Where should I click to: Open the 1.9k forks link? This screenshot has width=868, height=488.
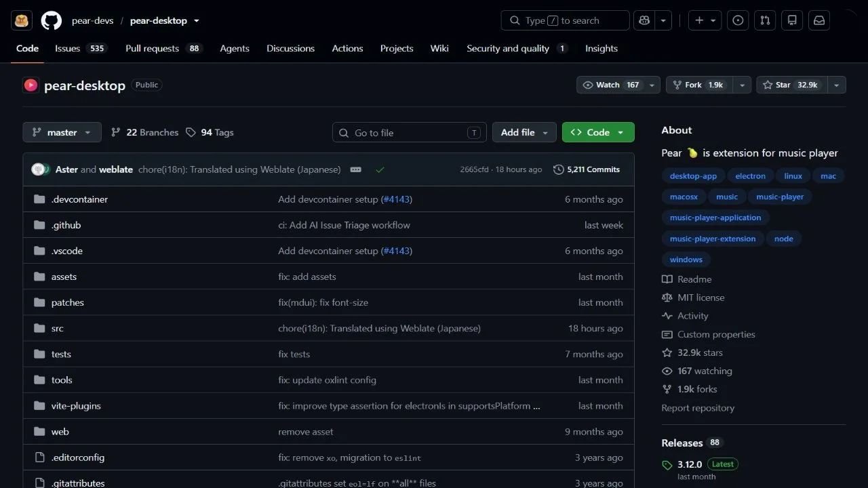pos(690,389)
